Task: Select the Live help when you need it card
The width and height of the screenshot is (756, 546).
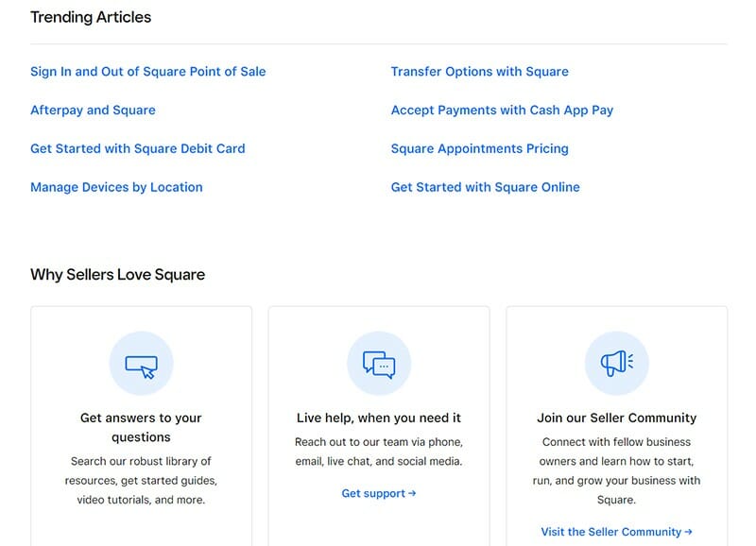Action: point(378,425)
